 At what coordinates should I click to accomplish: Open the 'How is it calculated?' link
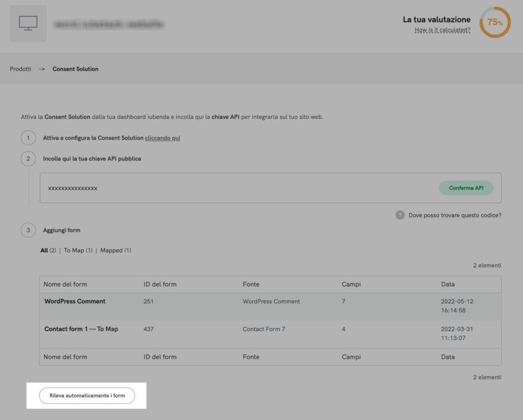[442, 30]
